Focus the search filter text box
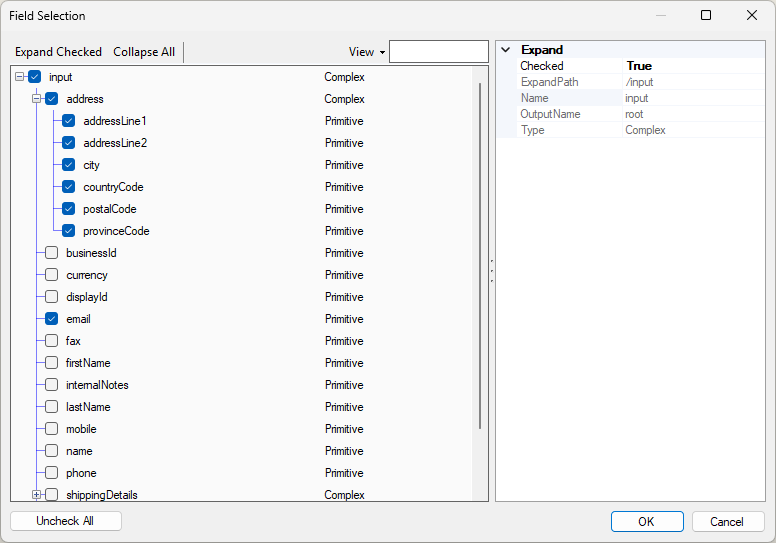The width and height of the screenshot is (776, 543). click(438, 51)
